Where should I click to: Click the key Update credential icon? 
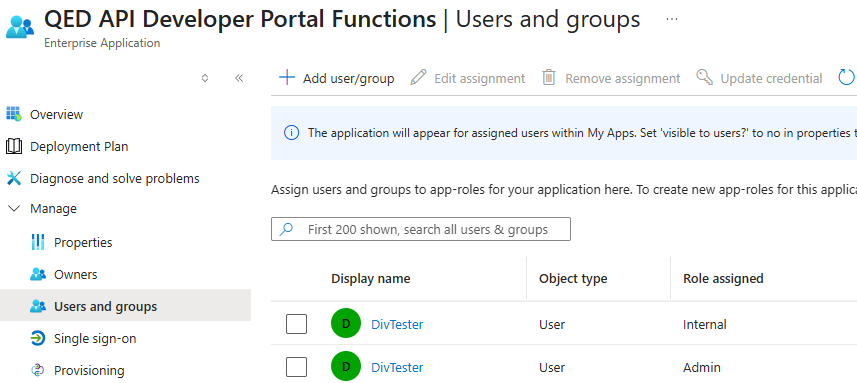click(x=705, y=78)
